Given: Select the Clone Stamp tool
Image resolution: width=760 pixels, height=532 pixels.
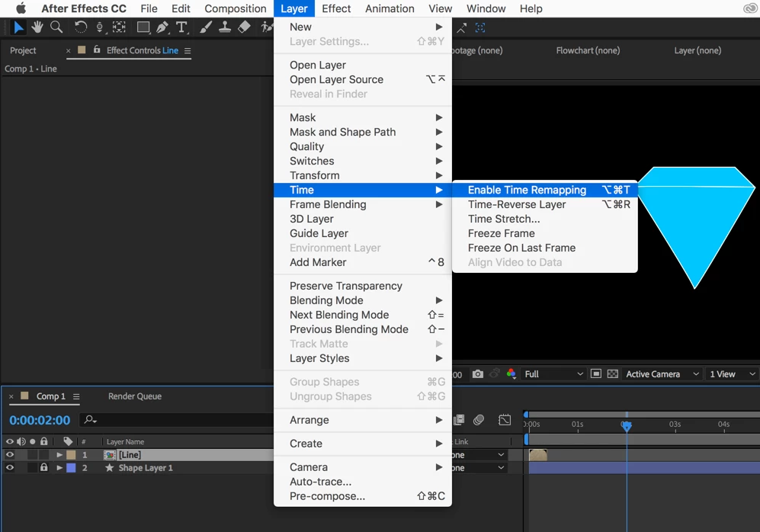Looking at the screenshot, I should (225, 27).
